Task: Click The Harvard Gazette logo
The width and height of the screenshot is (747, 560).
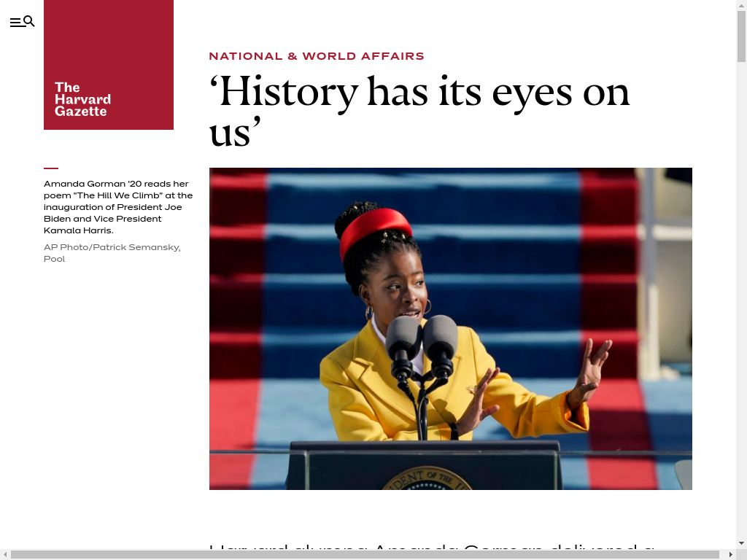Action: pos(109,65)
